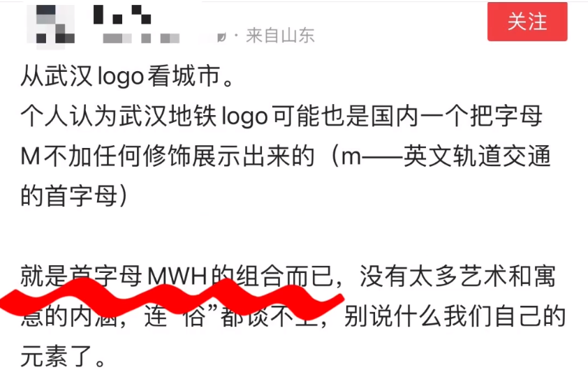588x386 pixels.
Task: Click the word logo in the first line
Action: point(121,77)
